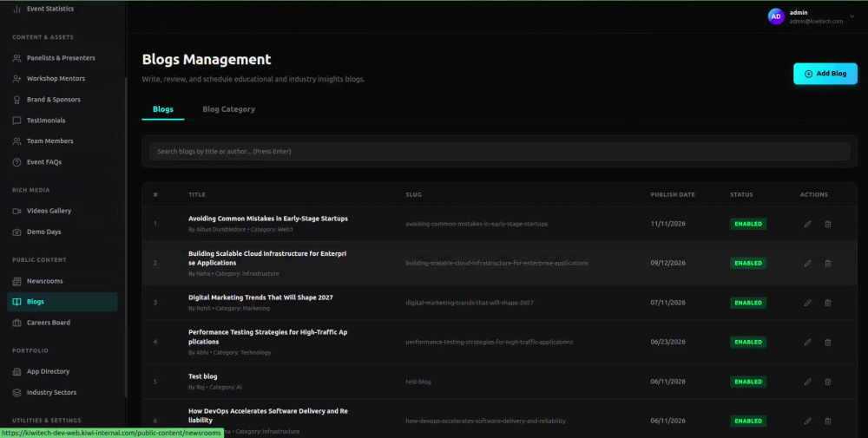Image resolution: width=868 pixels, height=438 pixels.
Task: Click the Slug column header
Action: 413,194
